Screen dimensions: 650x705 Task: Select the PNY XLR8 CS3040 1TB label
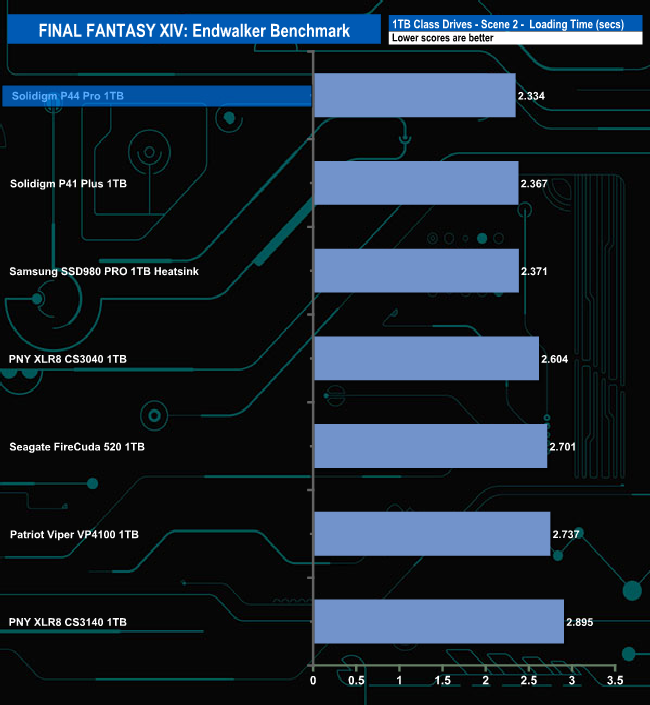click(x=67, y=359)
